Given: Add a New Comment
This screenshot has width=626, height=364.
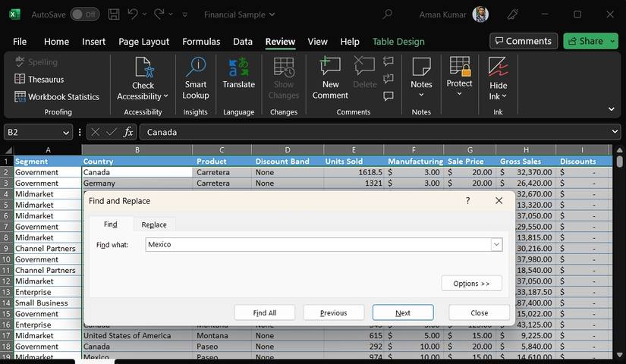Looking at the screenshot, I should [x=330, y=78].
